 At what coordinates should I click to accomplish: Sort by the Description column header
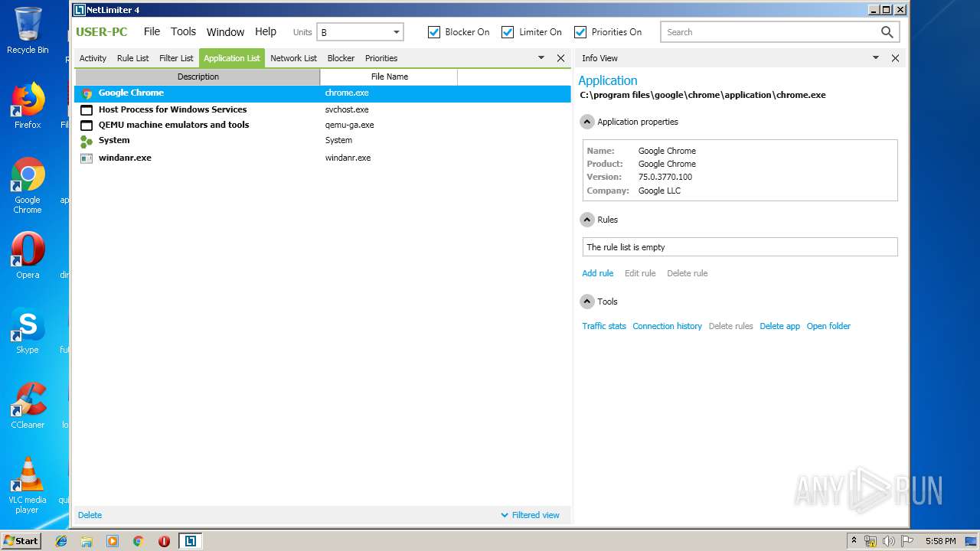[x=198, y=77]
